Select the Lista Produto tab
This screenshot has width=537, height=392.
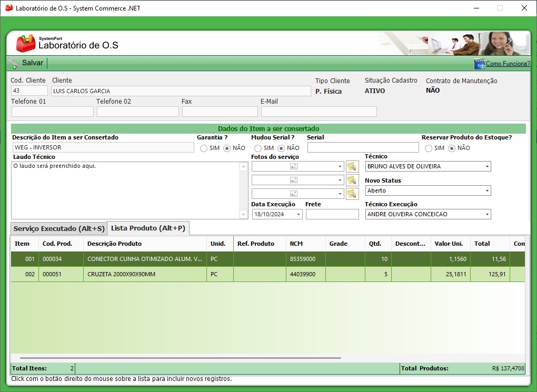[x=148, y=228]
